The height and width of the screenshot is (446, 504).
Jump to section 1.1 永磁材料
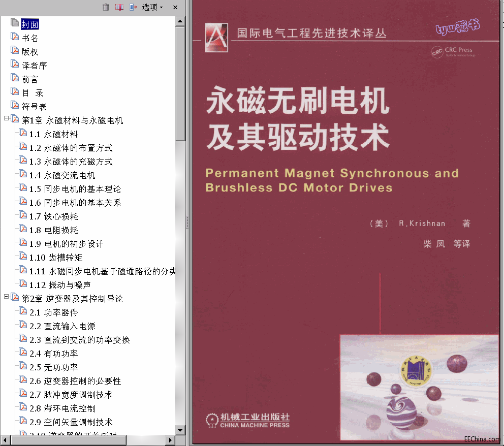pyautogui.click(x=54, y=134)
